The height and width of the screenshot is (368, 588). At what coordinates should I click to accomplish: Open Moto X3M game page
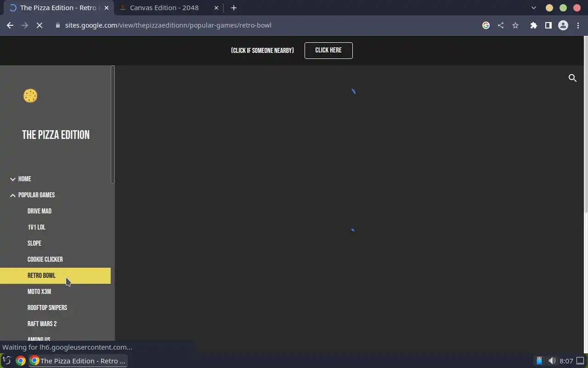tap(39, 292)
